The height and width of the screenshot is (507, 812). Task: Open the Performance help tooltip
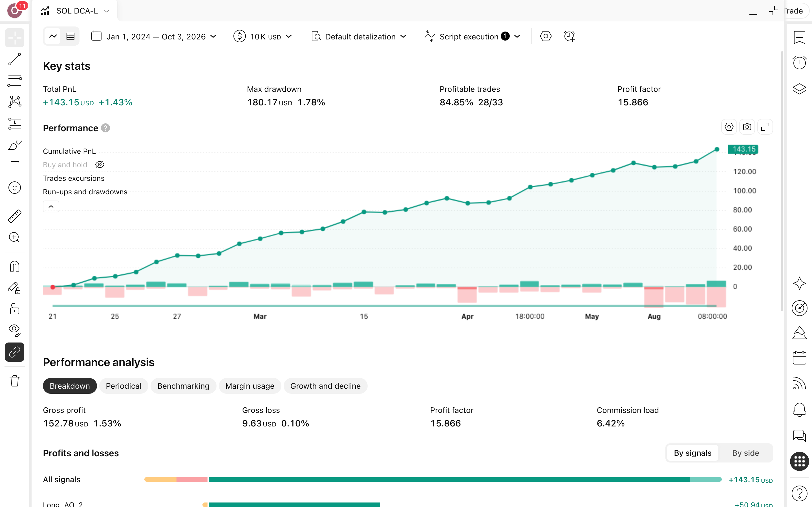[x=105, y=128]
